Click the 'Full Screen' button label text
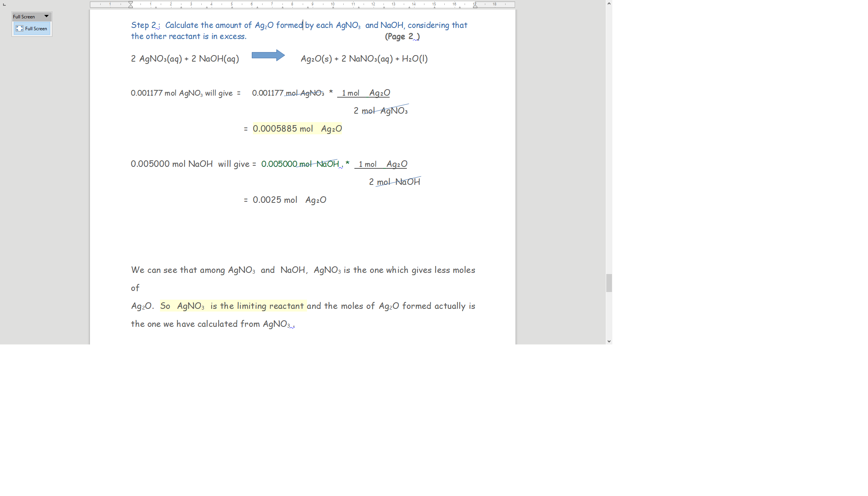The height and width of the screenshot is (496, 868). click(x=36, y=29)
